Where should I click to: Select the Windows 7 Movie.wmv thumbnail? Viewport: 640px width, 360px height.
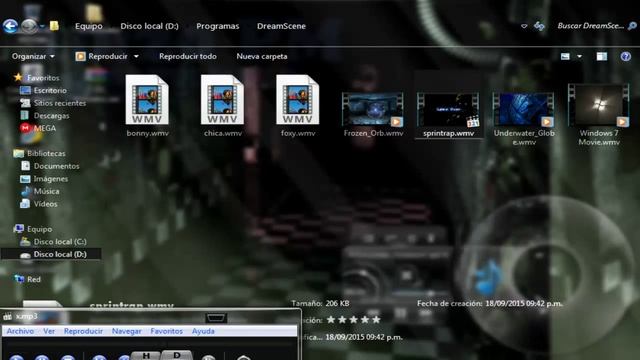[599, 105]
